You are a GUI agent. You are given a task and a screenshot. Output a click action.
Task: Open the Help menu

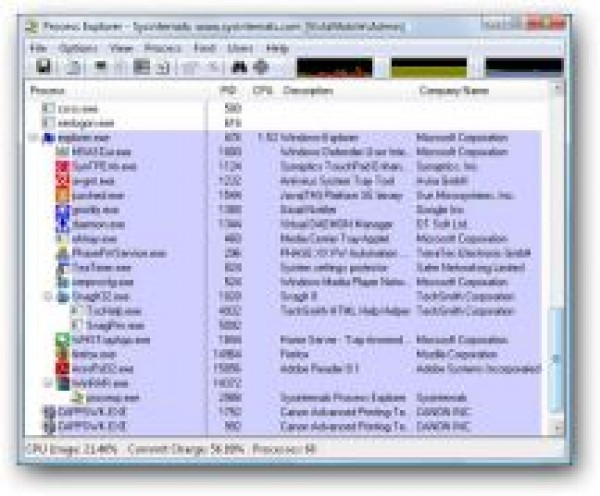point(277,48)
